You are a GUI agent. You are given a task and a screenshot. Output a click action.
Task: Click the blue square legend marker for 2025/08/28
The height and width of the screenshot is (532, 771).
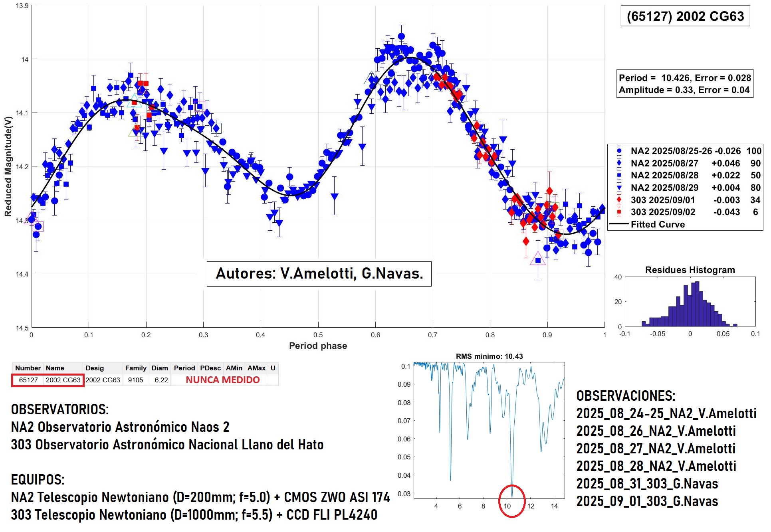point(619,175)
